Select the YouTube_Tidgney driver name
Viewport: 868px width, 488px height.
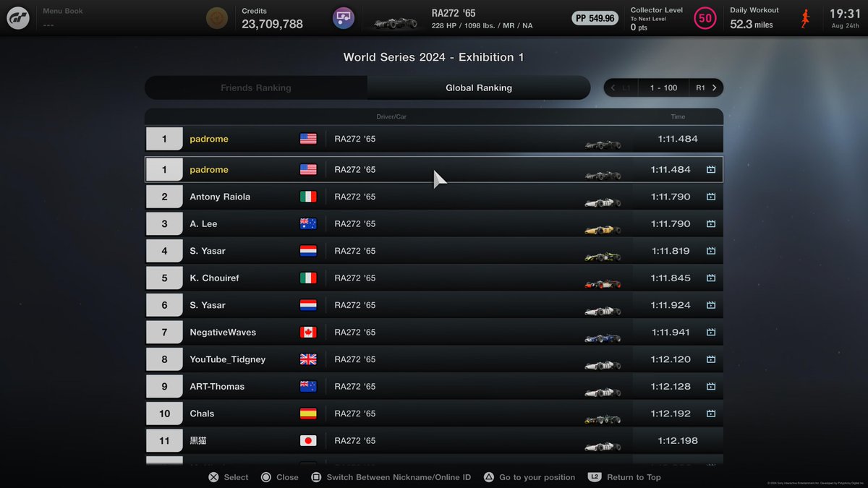tap(228, 359)
